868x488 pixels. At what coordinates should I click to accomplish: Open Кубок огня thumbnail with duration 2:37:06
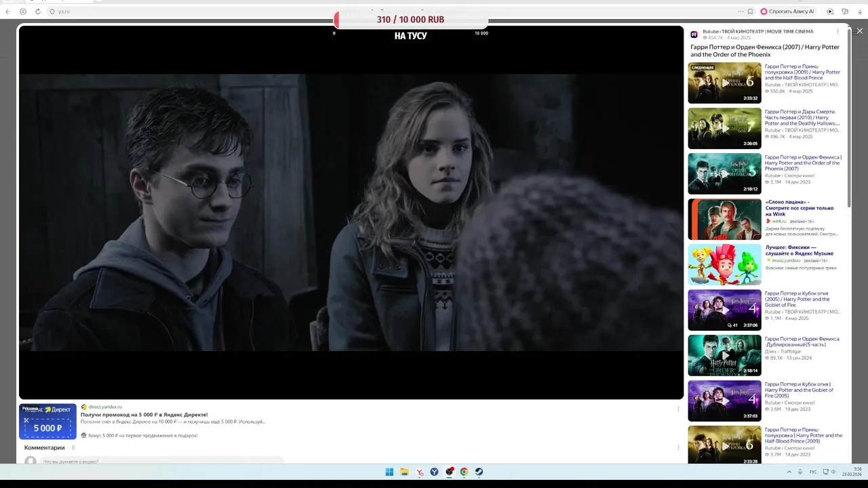(x=724, y=310)
